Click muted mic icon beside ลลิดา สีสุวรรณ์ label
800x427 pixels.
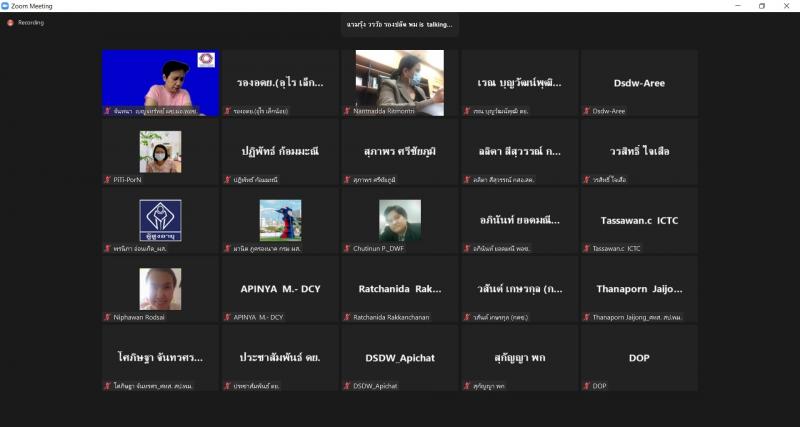pos(467,180)
